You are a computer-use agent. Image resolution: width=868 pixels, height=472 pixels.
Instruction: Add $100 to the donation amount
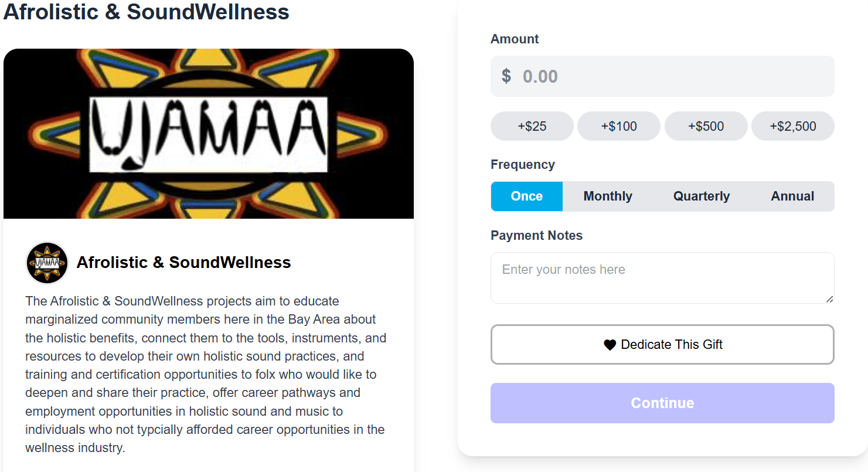pos(618,126)
